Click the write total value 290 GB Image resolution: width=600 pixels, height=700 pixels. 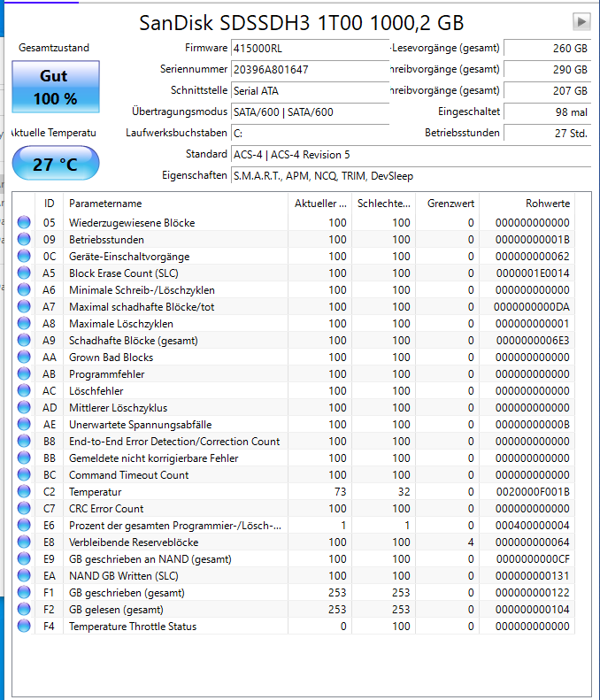[x=547, y=70]
